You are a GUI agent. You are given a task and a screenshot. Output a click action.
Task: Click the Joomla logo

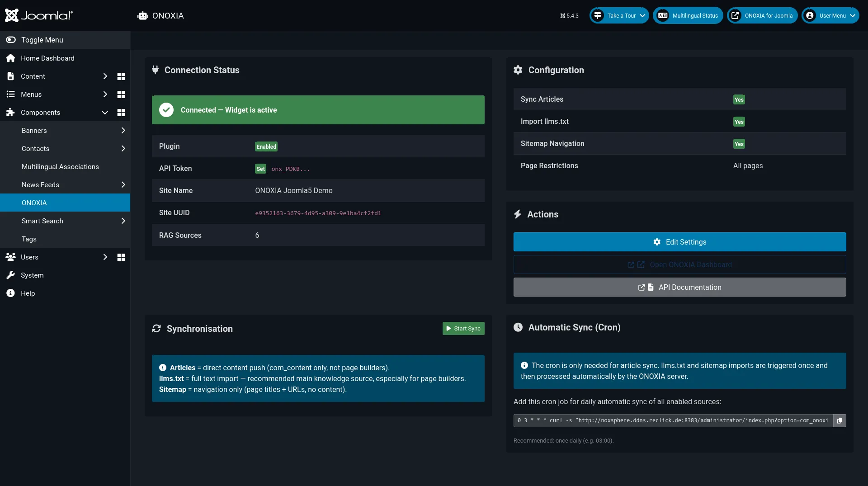point(38,15)
